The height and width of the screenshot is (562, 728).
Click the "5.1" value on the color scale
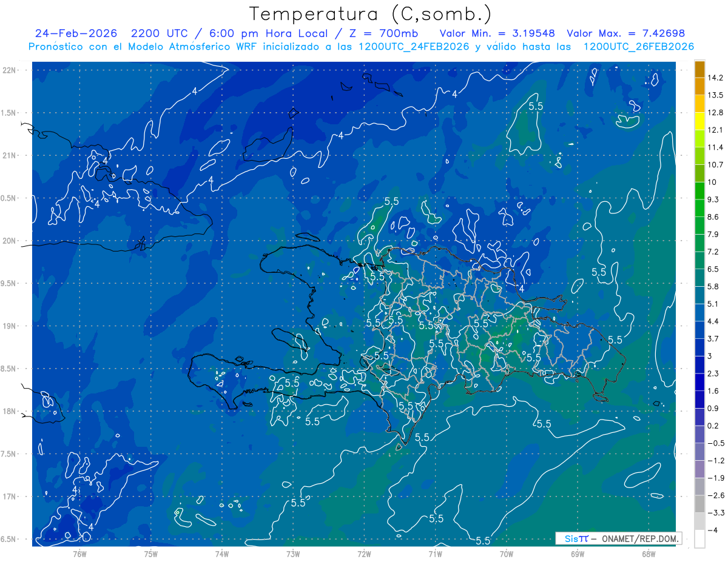(x=714, y=304)
